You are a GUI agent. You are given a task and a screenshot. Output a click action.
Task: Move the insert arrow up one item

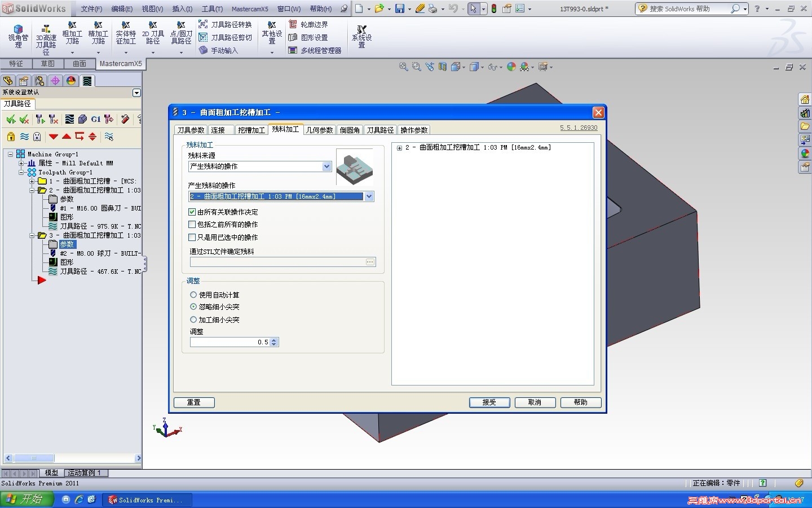point(67,136)
